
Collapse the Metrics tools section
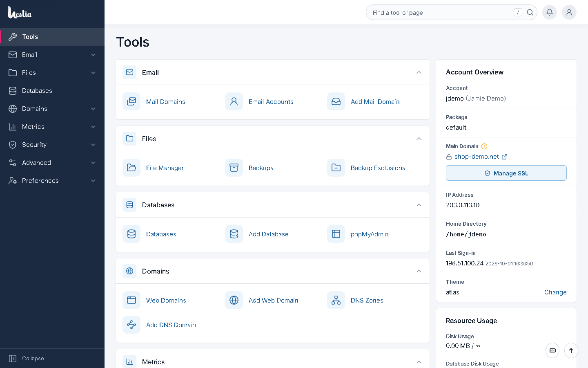(x=419, y=362)
